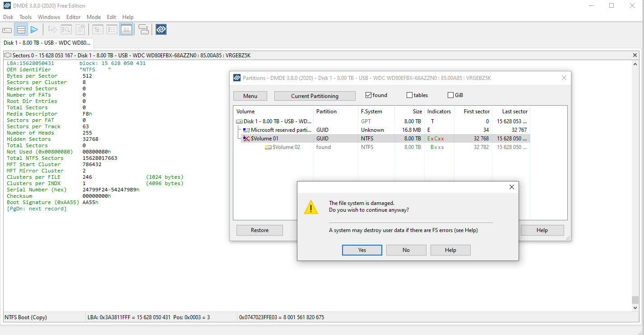The width and height of the screenshot is (644, 335).
Task: Click the blue DMDE logo toolbar icon
Action: click(161, 30)
